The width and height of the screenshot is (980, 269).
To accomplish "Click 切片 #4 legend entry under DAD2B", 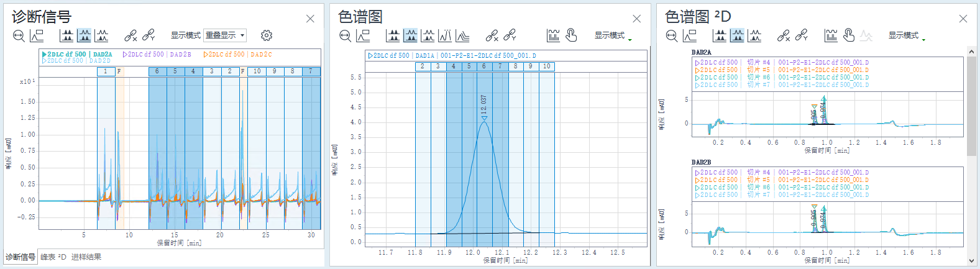I will click(782, 172).
